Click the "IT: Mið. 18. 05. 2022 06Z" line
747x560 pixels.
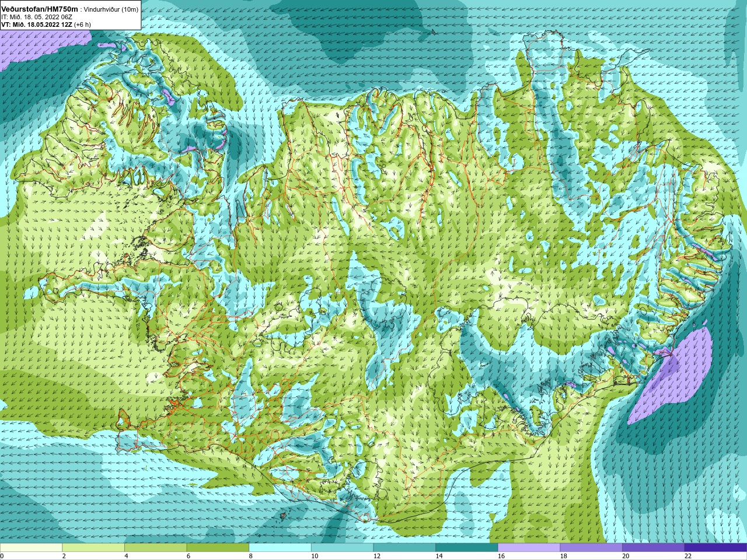coord(37,17)
